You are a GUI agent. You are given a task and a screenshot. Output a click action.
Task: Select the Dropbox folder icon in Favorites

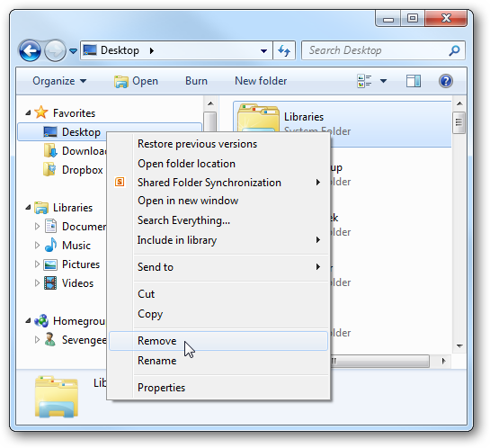(49, 169)
